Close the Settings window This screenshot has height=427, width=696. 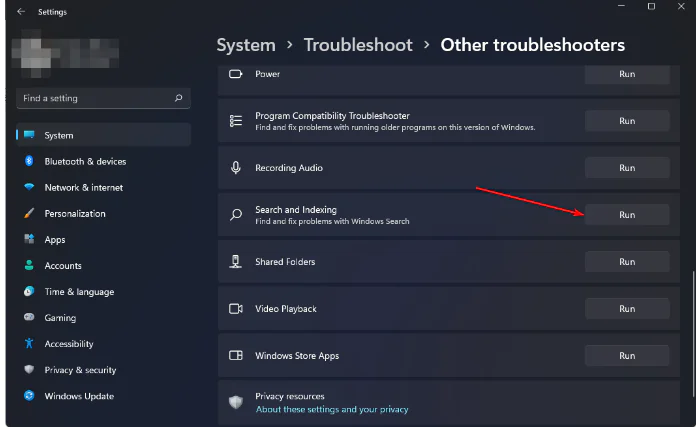pyautogui.click(x=681, y=6)
